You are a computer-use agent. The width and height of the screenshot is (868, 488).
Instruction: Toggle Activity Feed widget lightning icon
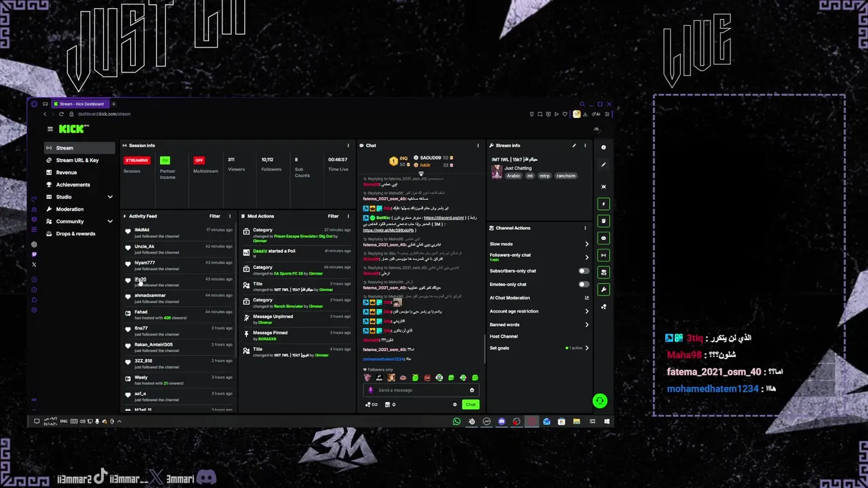pyautogui.click(x=604, y=204)
